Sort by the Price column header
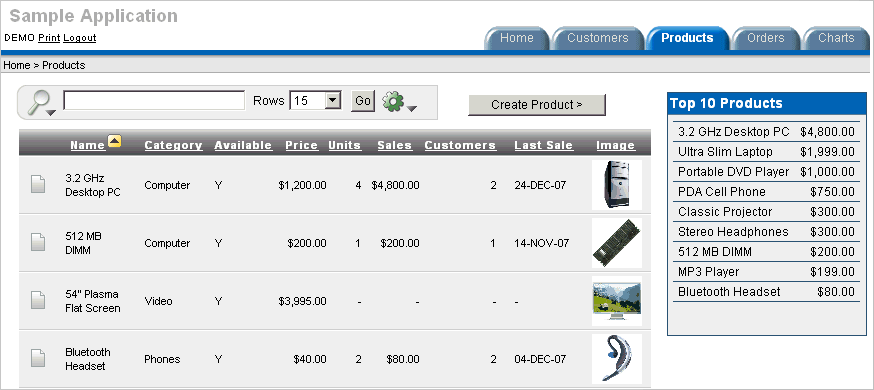This screenshot has width=874, height=390. coord(302,145)
